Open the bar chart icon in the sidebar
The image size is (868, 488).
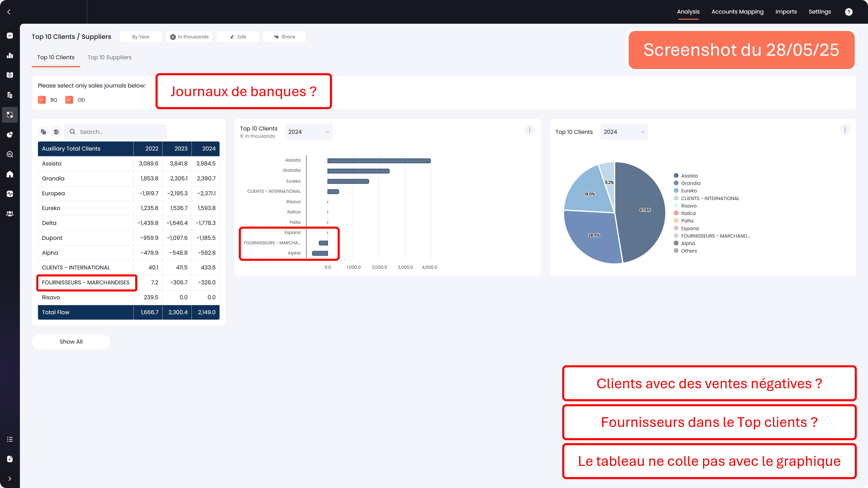(x=10, y=55)
